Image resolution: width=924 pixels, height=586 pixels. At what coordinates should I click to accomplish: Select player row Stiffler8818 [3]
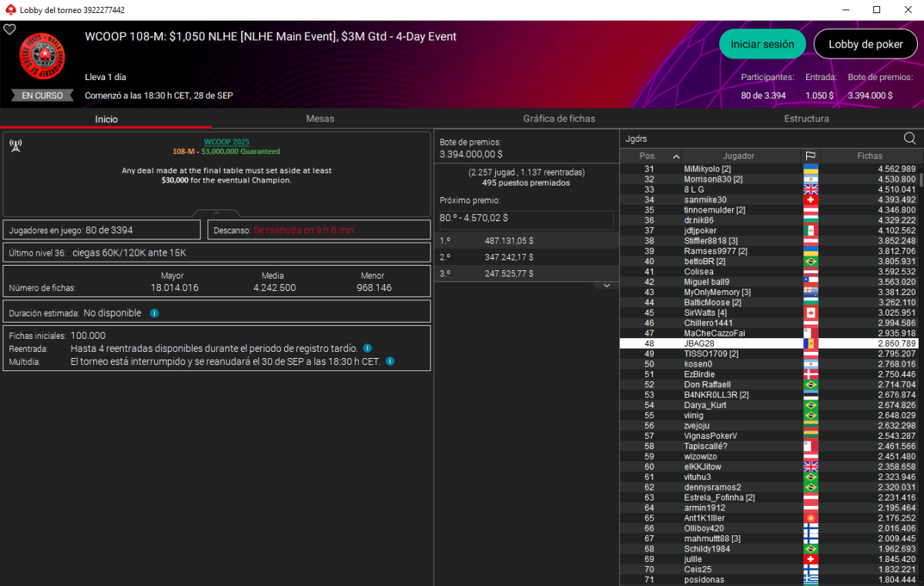click(x=770, y=241)
